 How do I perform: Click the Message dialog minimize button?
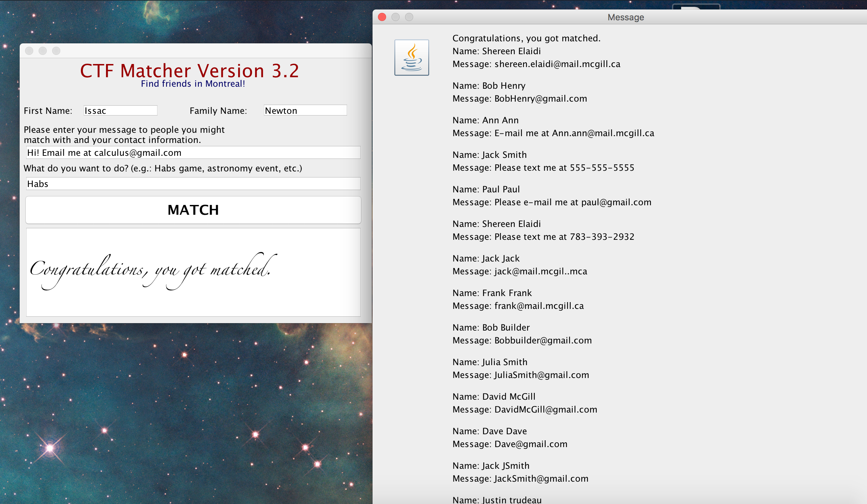click(395, 17)
